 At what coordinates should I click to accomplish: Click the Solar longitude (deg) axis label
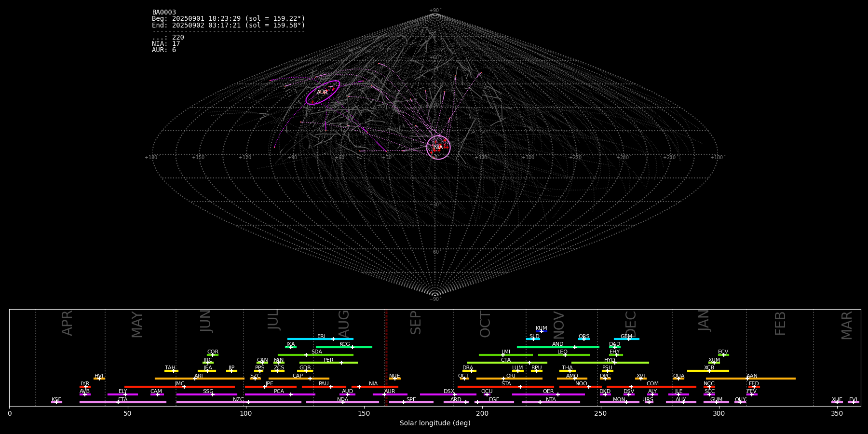[x=435, y=423]
